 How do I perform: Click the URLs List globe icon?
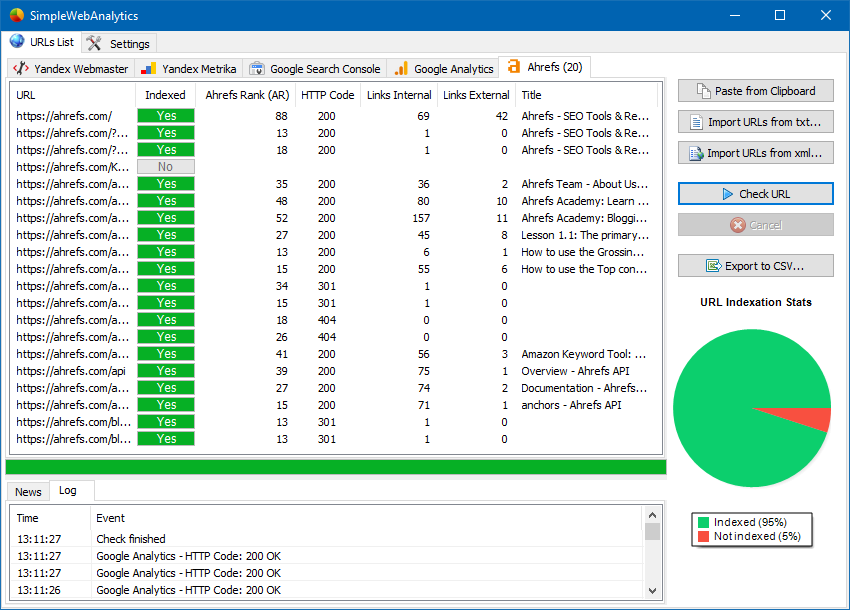point(17,42)
